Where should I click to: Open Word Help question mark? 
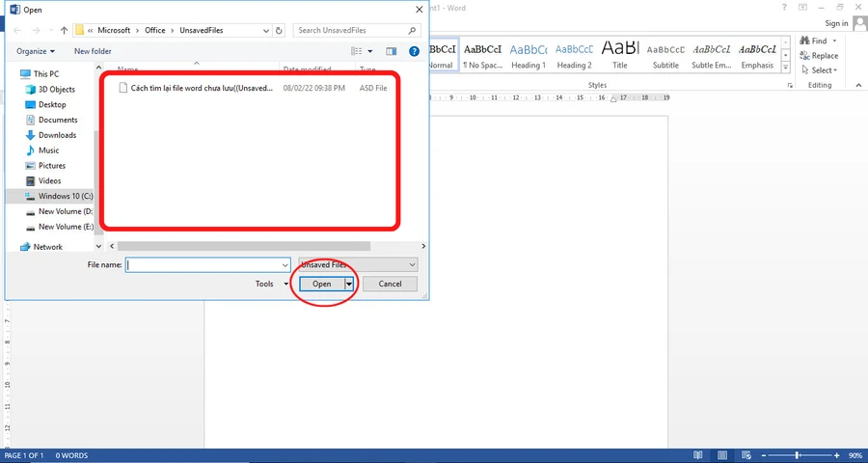[784, 7]
